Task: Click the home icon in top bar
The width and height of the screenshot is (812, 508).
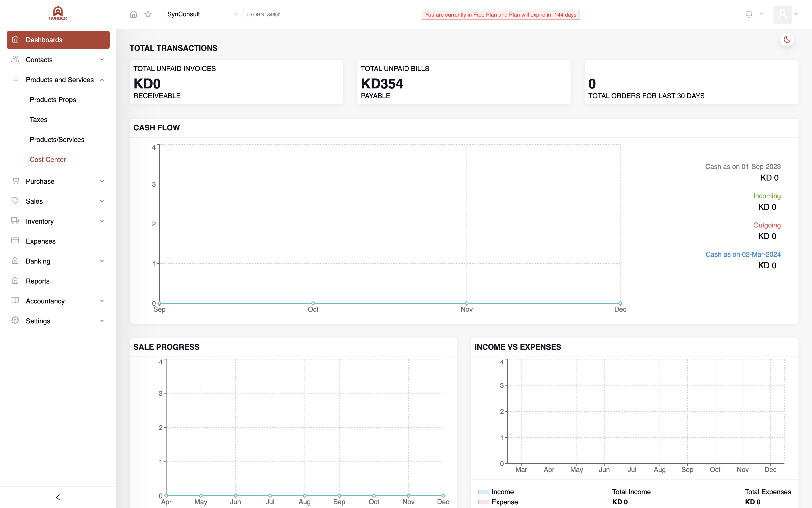Action: point(133,15)
